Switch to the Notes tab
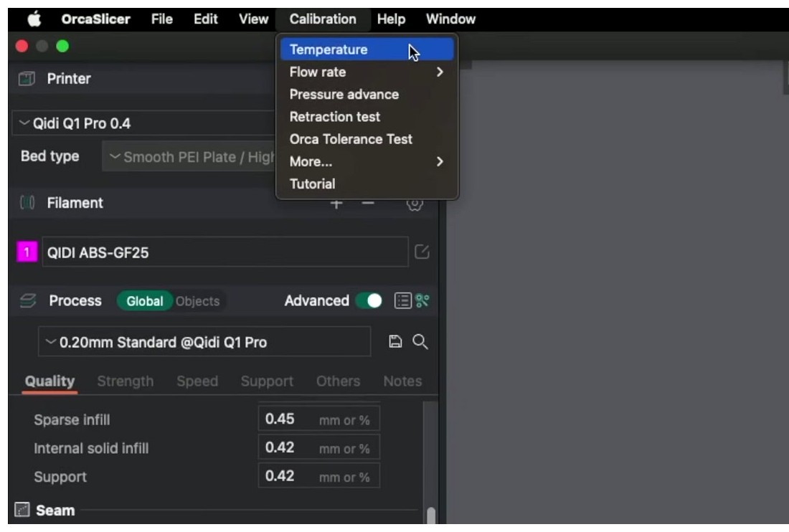The height and width of the screenshot is (532, 789). point(402,381)
